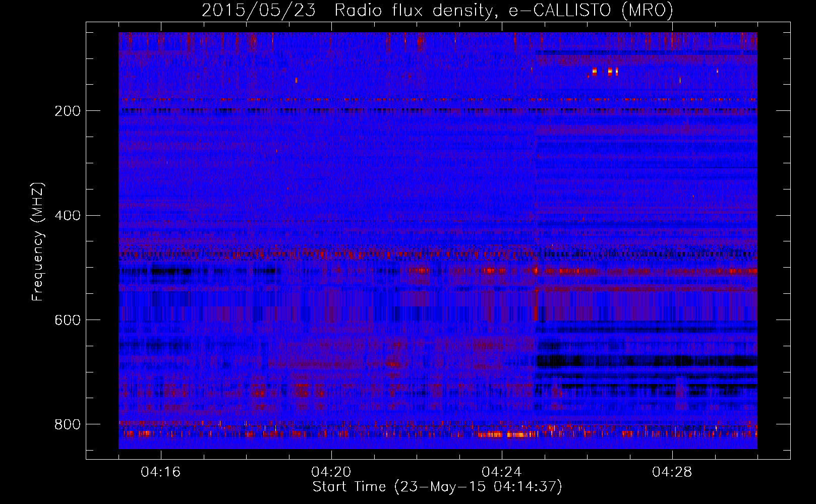Click the 04:28 time tick label
The width and height of the screenshot is (816, 504).
672,472
